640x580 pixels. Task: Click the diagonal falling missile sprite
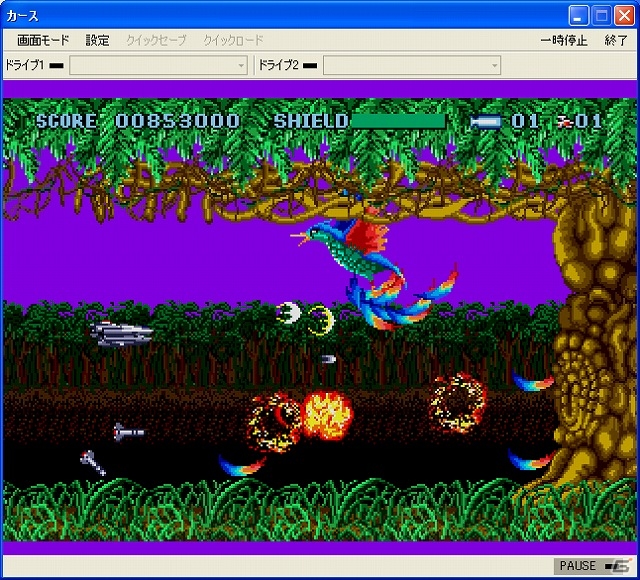coord(93,463)
